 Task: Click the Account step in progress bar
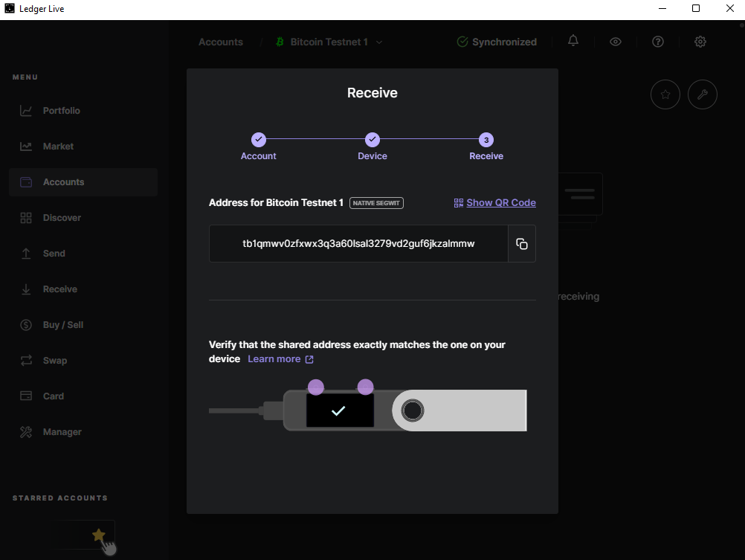click(x=258, y=140)
